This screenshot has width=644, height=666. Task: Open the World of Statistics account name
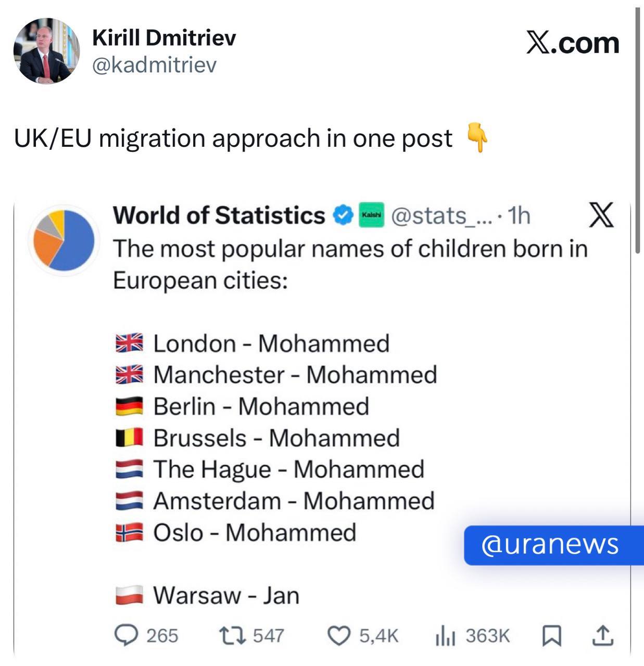(219, 215)
